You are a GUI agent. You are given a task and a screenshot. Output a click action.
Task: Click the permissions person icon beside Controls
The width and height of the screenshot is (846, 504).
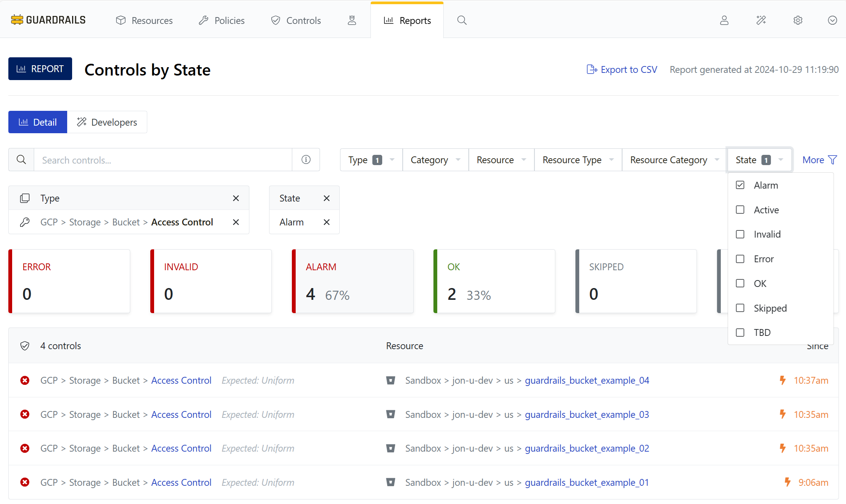click(352, 20)
